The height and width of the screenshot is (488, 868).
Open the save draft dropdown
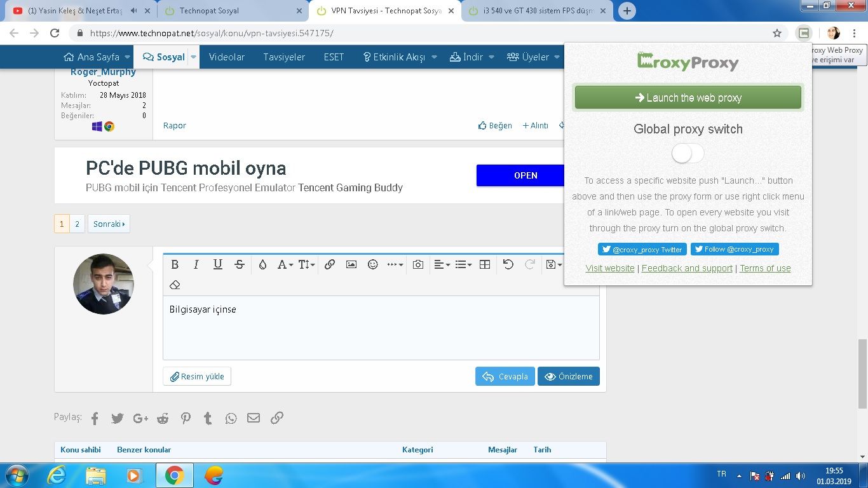pos(554,265)
